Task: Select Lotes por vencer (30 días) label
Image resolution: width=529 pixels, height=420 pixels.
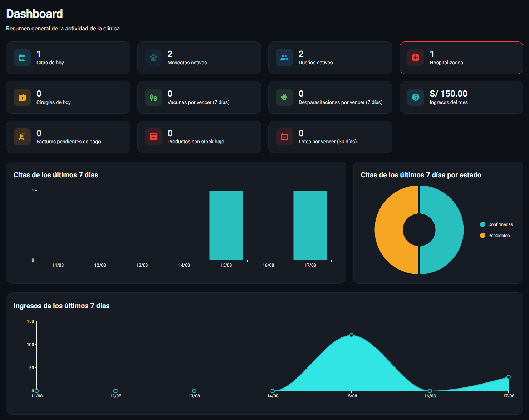Action: [328, 142]
